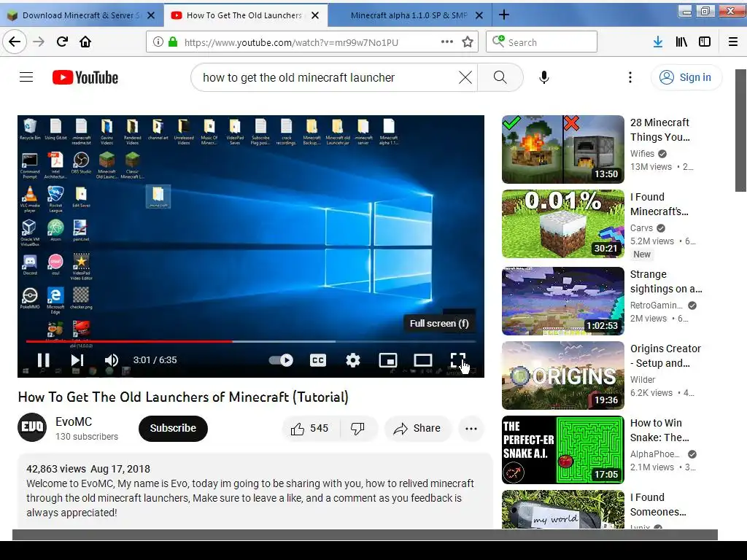Select the How To Get The Old Launchers tab

point(244,15)
